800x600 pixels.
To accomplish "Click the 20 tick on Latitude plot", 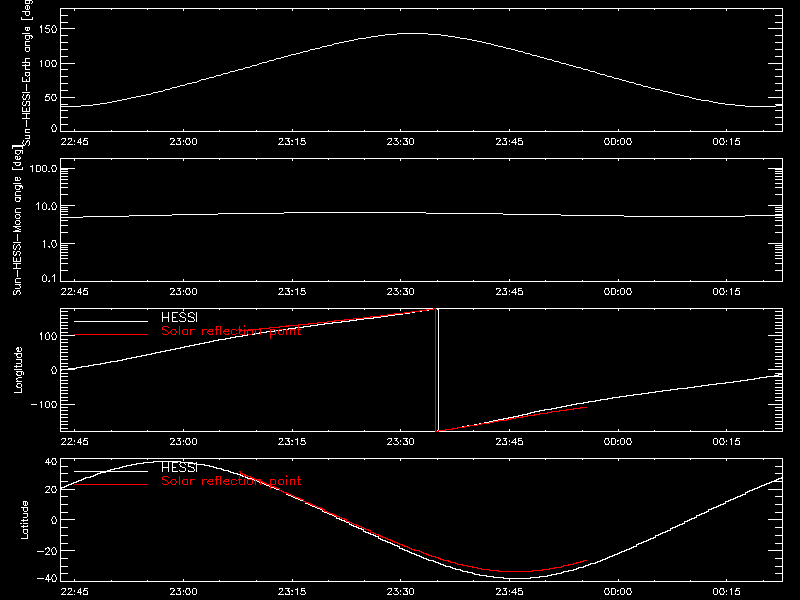I will [x=51, y=489].
